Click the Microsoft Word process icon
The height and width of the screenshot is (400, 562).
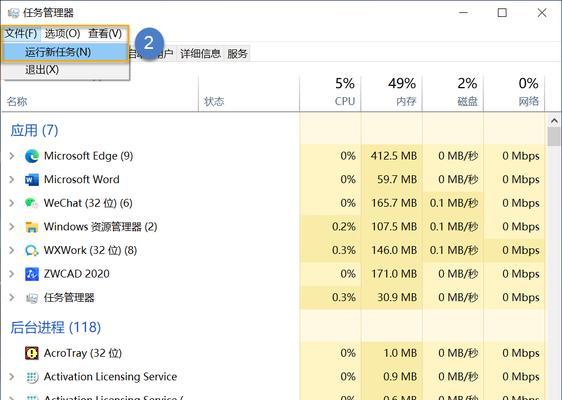tap(32, 180)
